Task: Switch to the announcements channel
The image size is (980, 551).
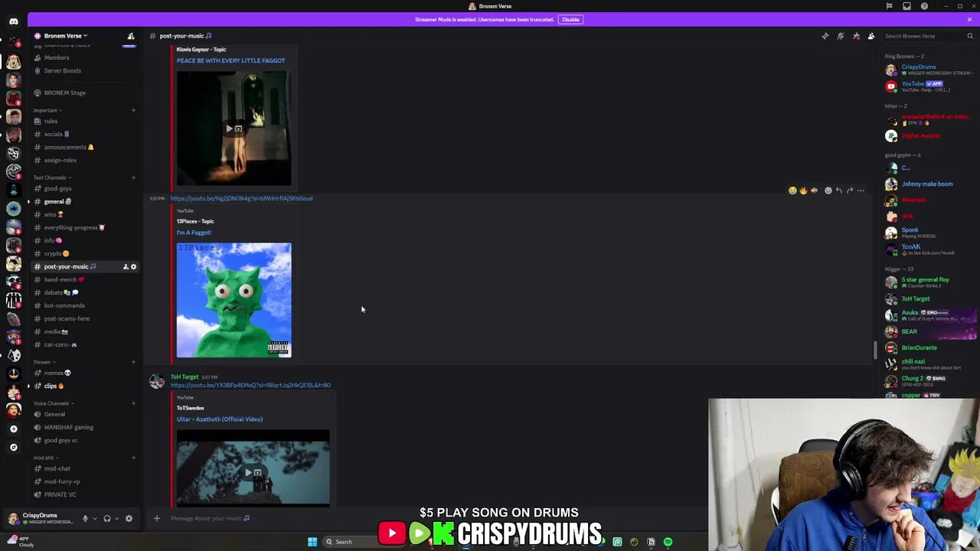Action: click(84, 147)
